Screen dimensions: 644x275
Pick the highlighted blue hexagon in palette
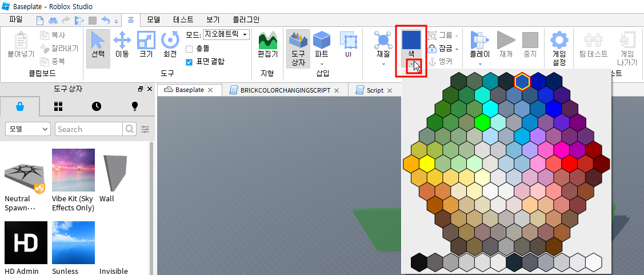[522, 81]
